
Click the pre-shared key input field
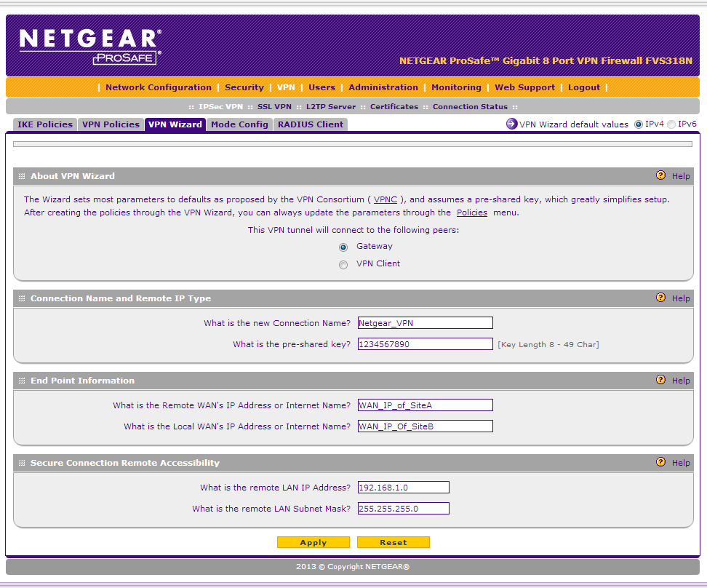coord(426,344)
